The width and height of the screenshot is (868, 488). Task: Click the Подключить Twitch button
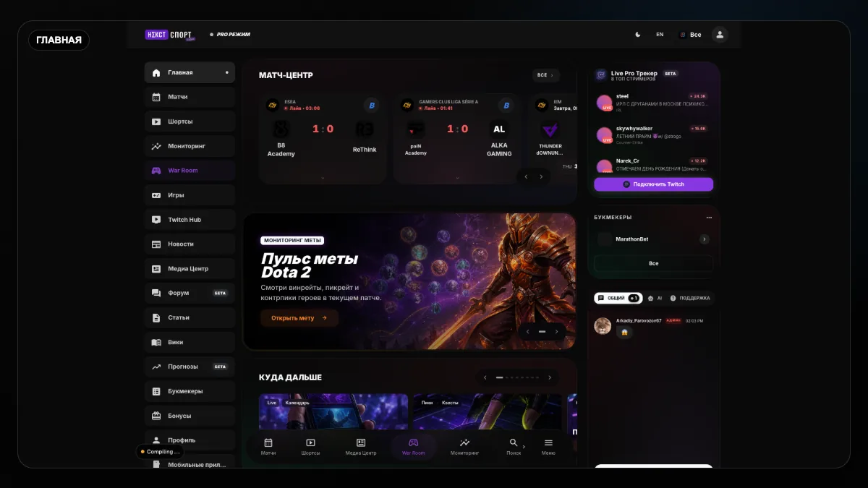point(654,184)
